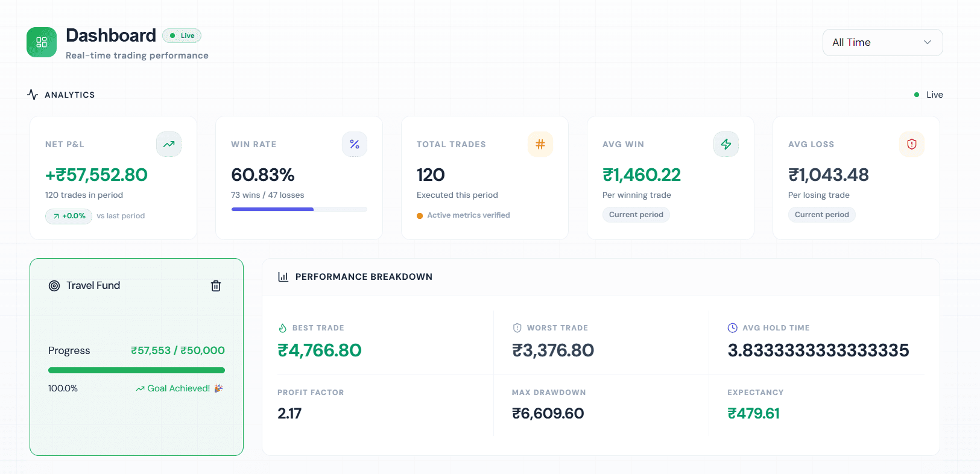Viewport: 980px width, 474px height.
Task: Click the vs last period label
Action: 121,216
